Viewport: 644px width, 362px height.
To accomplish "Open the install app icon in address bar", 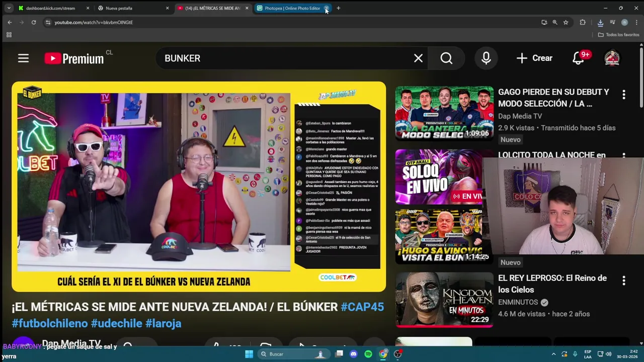I will (x=544, y=22).
